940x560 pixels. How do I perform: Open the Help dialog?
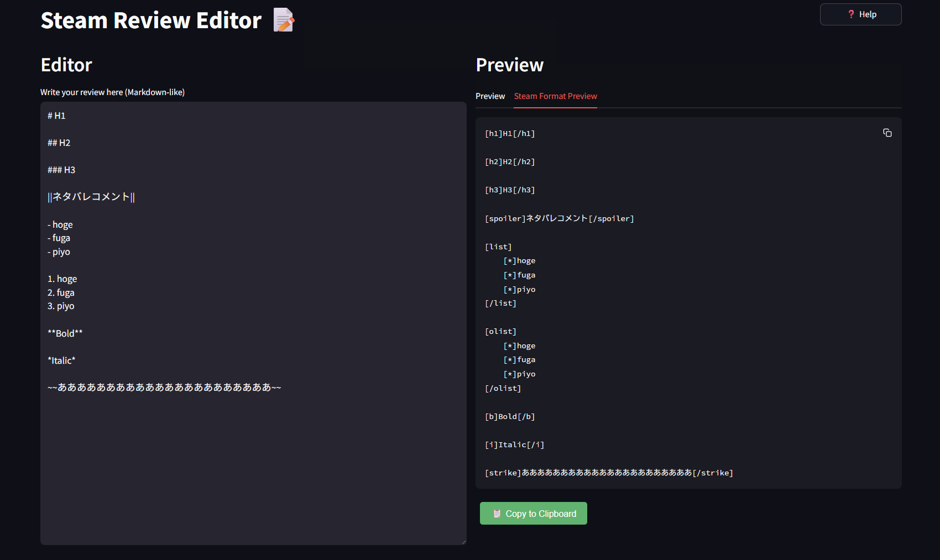click(x=860, y=14)
